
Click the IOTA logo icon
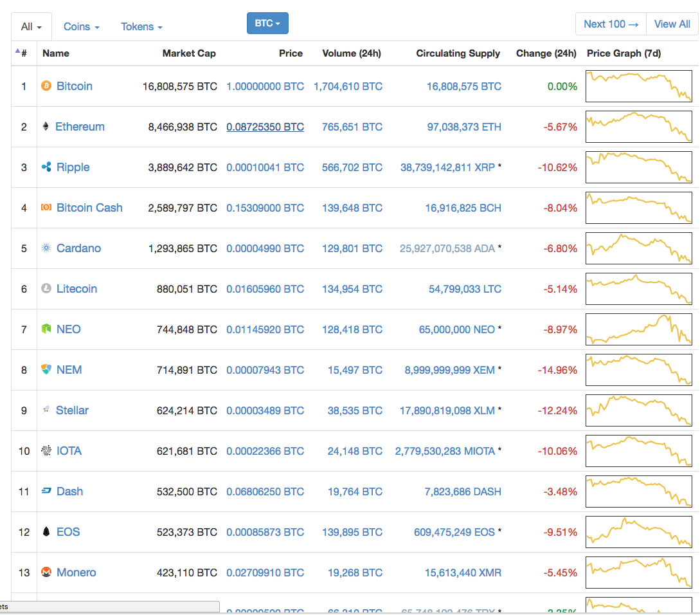pyautogui.click(x=46, y=450)
